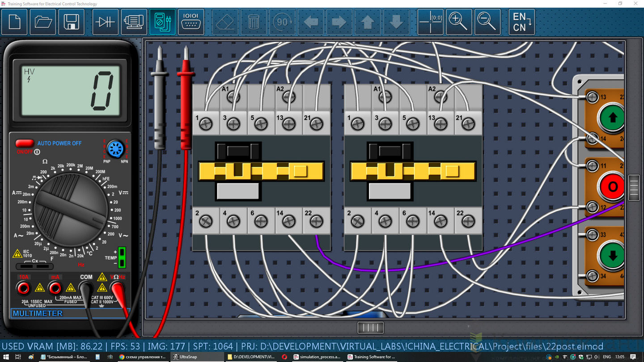This screenshot has height=362, width=644.
Task: Open the serial port 10101 connector icon
Action: (x=191, y=22)
